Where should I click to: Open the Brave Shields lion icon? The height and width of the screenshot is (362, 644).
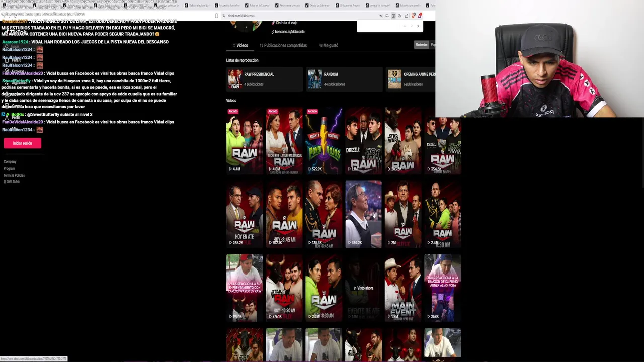coord(414,16)
